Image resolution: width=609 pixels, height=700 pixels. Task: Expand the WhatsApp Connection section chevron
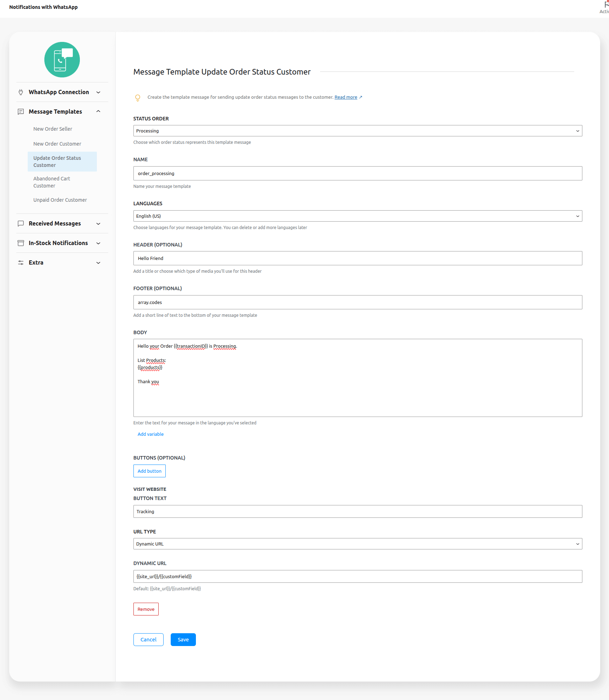(x=98, y=92)
